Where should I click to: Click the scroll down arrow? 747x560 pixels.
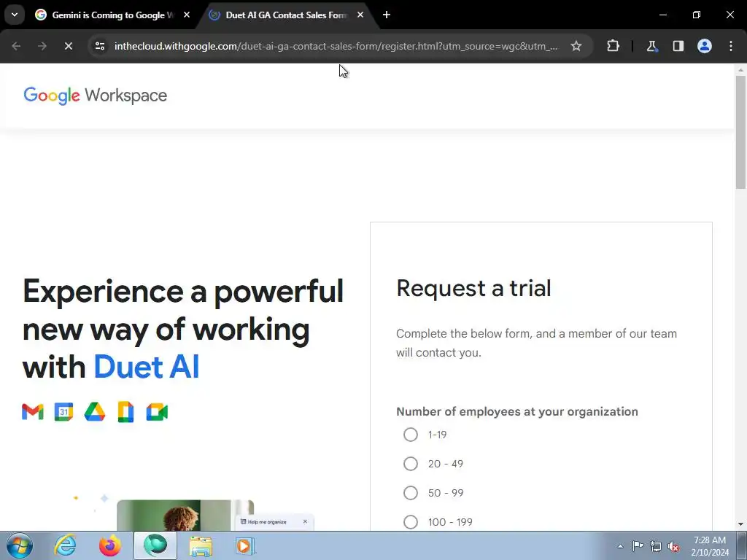pos(740,524)
